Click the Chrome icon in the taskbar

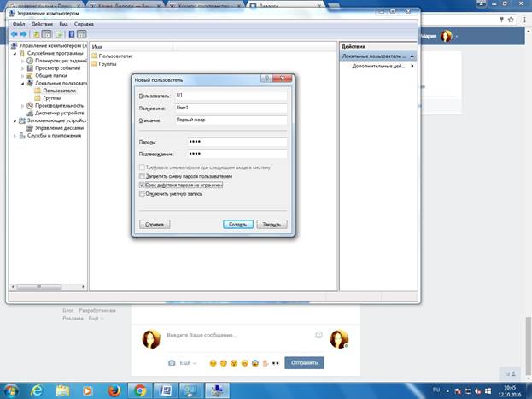[140, 390]
